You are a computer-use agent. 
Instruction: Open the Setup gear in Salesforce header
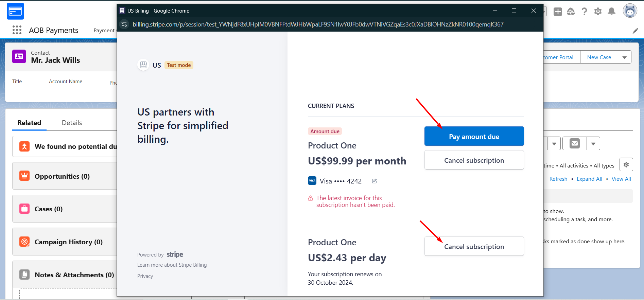pos(598,12)
